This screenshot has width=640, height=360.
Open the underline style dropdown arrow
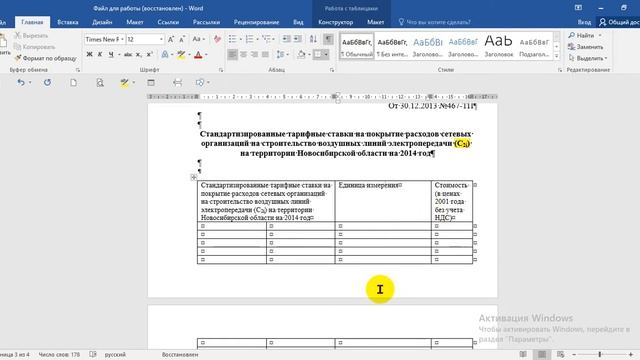point(119,54)
